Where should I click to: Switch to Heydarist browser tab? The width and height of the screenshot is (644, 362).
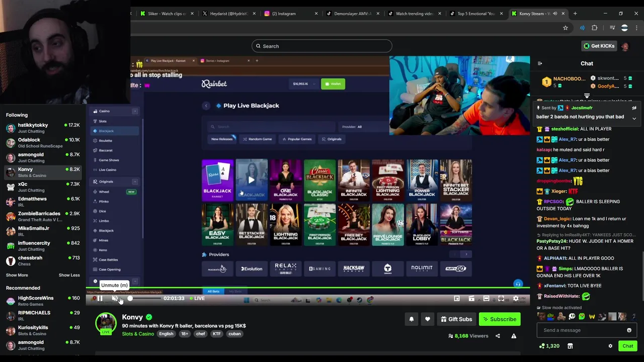coord(228,14)
